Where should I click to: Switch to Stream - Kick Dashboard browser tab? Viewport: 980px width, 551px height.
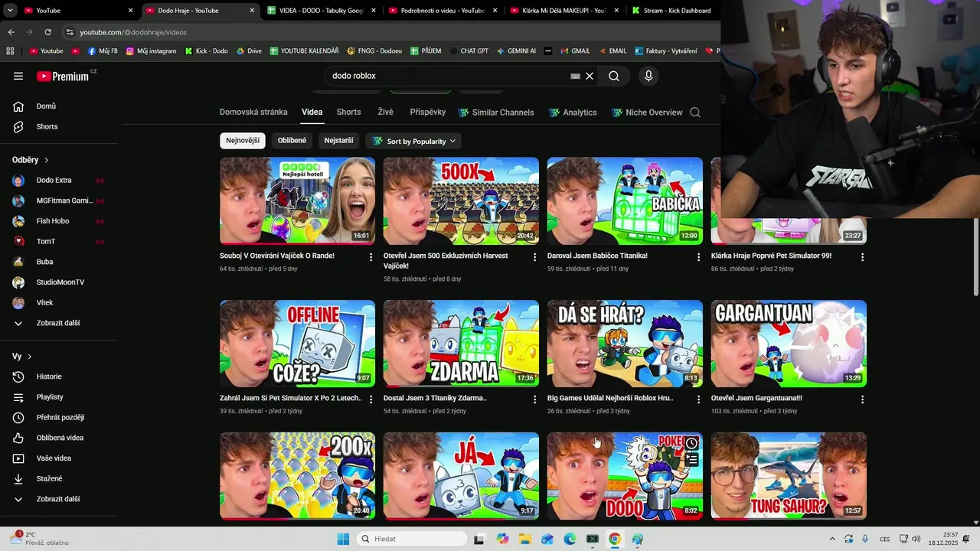click(673, 11)
